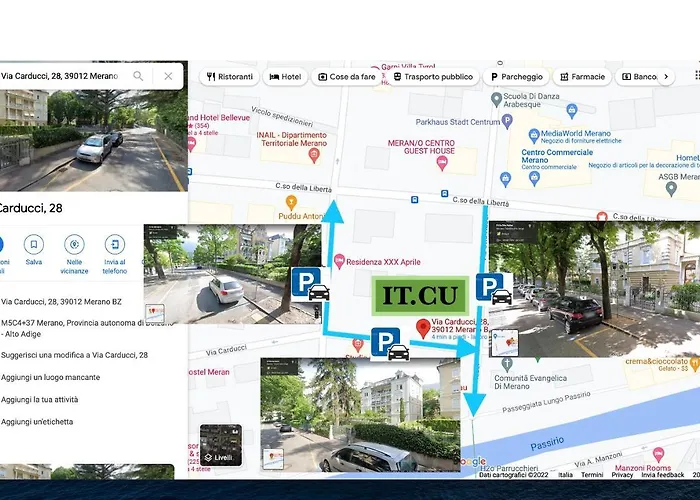Click the red pin at Via Carducci 28
Screen dimensions: 700x500
click(x=423, y=327)
